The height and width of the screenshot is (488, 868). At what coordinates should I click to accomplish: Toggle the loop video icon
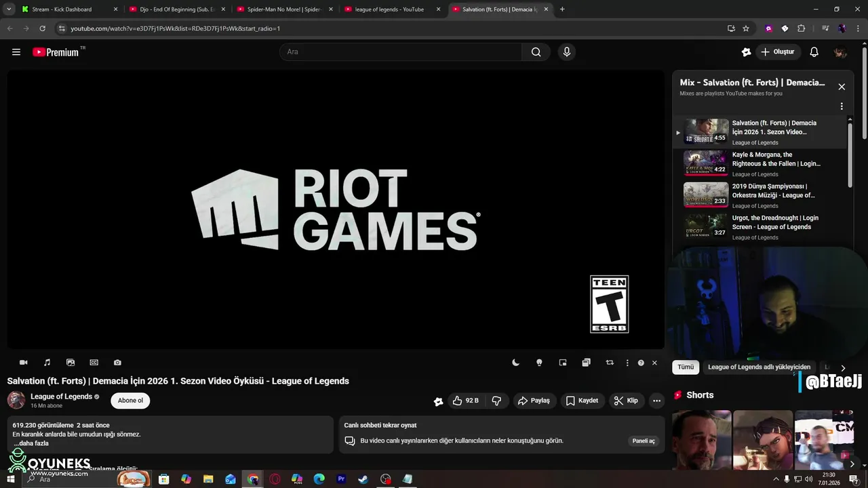point(610,363)
